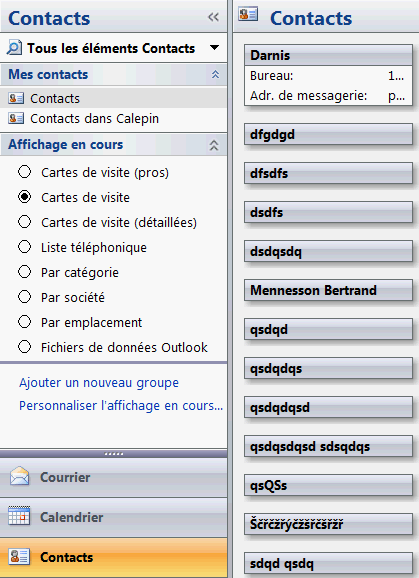
Task: Click the icon beside Contacts dans Calepin
Action: [x=16, y=118]
